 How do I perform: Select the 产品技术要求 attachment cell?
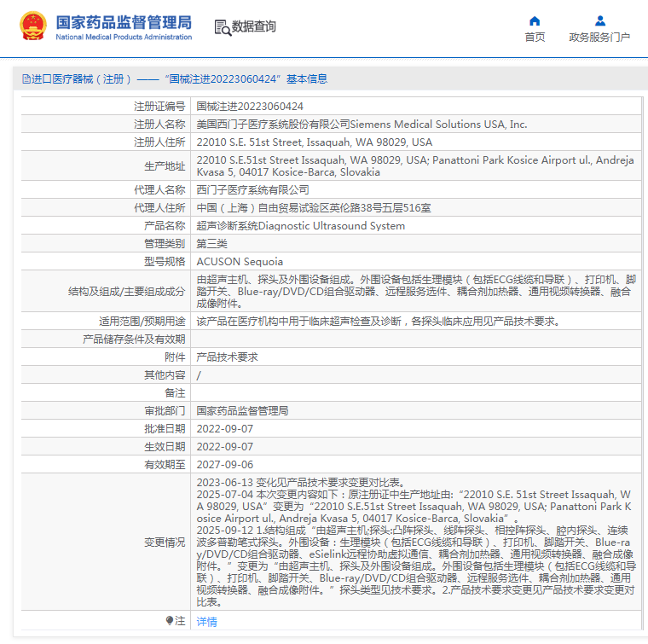227,357
